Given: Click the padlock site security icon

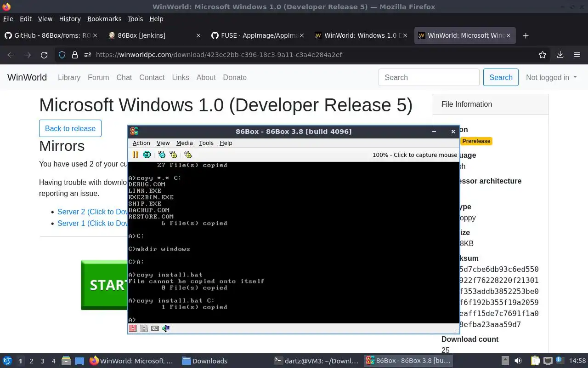Looking at the screenshot, I should 75,55.
